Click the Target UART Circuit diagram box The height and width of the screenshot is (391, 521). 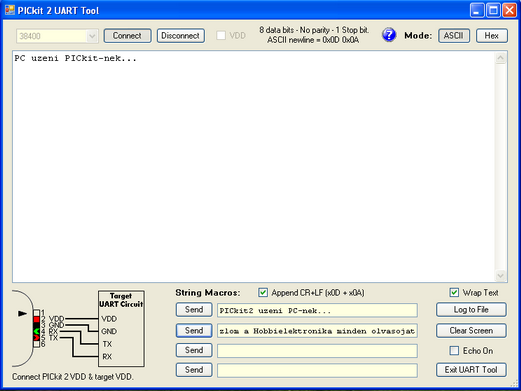(x=121, y=329)
